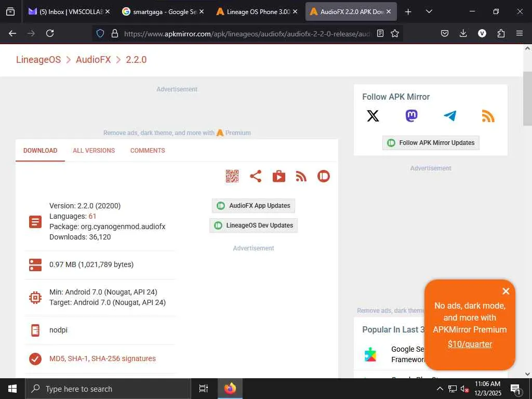The width and height of the screenshot is (532, 399).
Task: Open the AudioFX breadcrumb link
Action: (x=94, y=60)
